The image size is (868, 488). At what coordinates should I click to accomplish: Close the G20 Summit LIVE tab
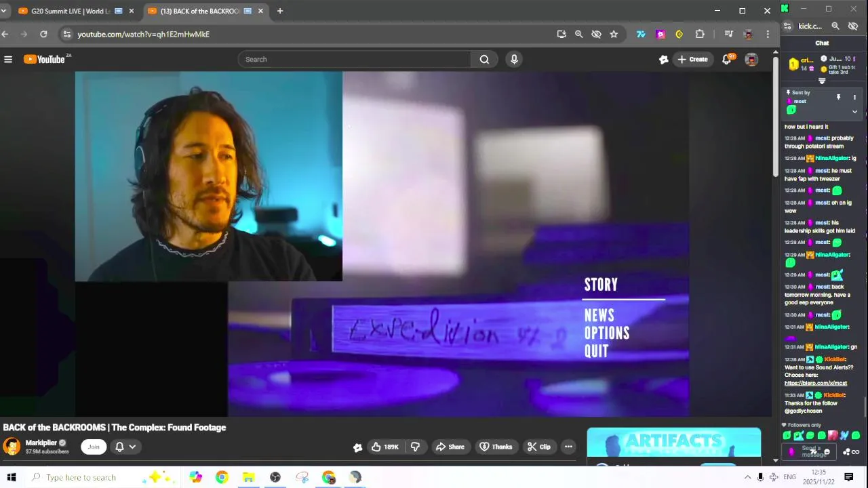point(132,11)
